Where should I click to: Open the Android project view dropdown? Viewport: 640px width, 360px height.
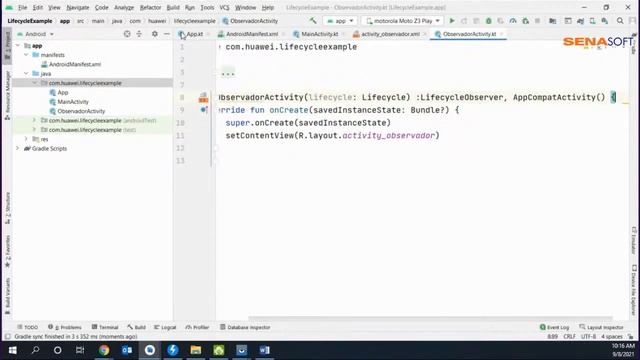tap(35, 34)
